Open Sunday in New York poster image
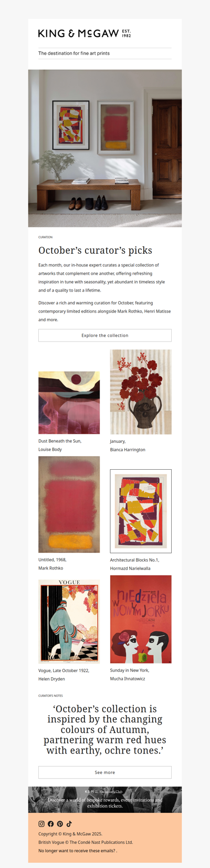The image size is (210, 868). click(141, 619)
